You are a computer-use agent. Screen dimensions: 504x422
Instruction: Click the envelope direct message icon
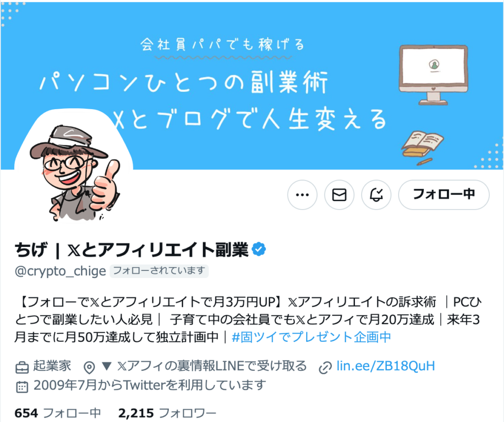coord(339,195)
